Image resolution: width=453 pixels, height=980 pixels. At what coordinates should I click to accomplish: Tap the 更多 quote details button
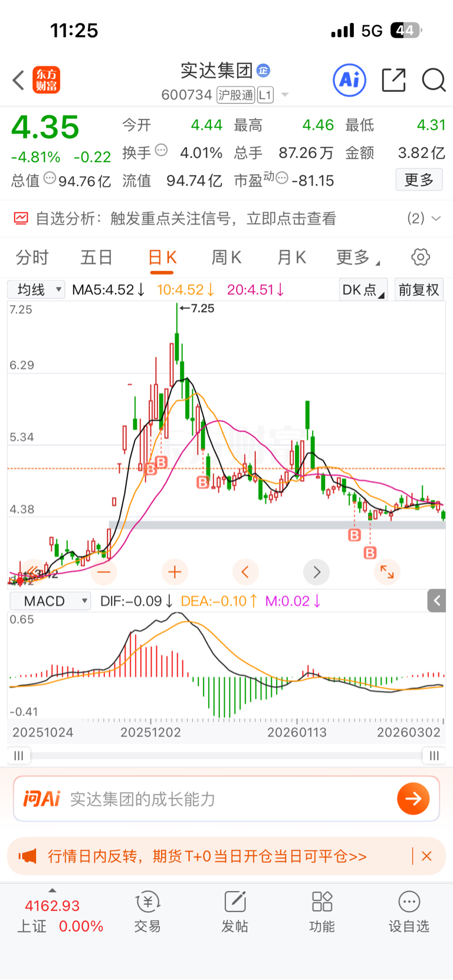(x=419, y=180)
